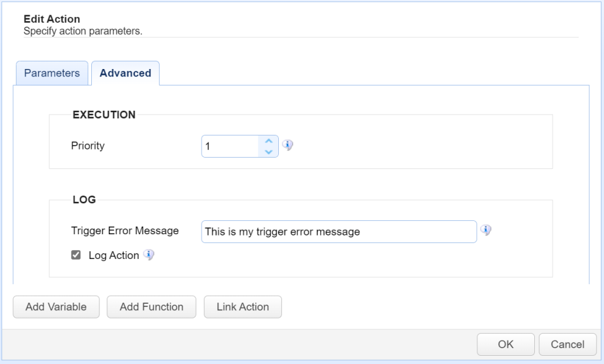Select the Advanced tab

pyautogui.click(x=125, y=73)
